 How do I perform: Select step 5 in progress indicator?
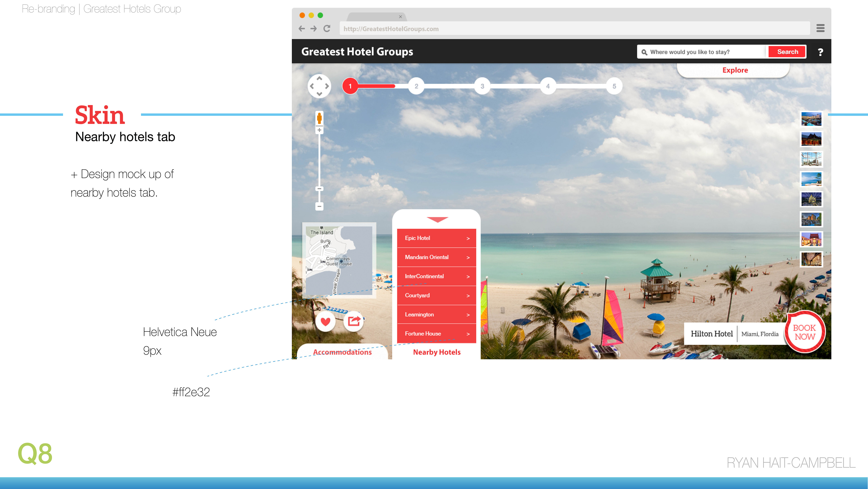614,86
